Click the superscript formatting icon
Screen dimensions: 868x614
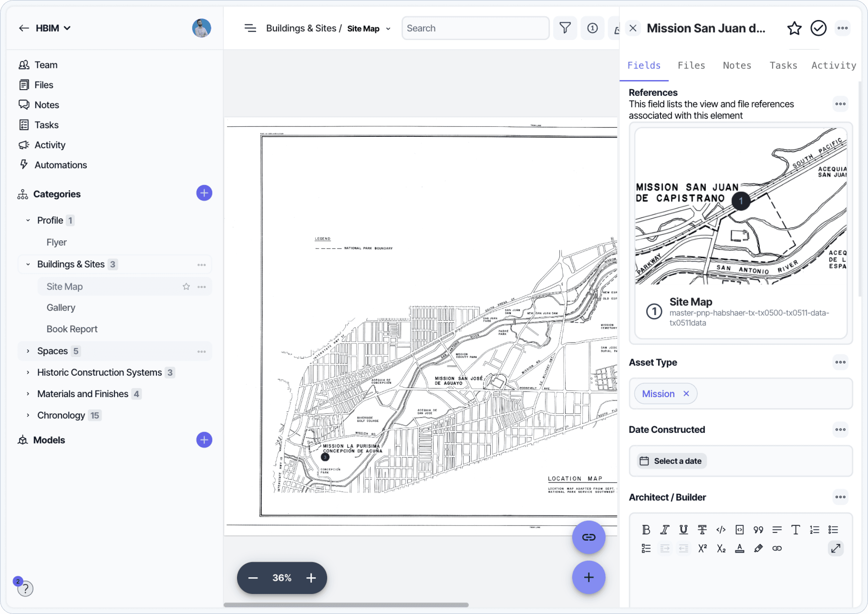coord(702,549)
